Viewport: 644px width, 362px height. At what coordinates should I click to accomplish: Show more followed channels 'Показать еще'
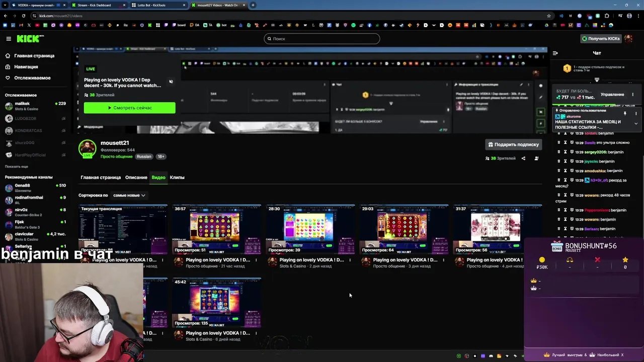click(x=17, y=166)
